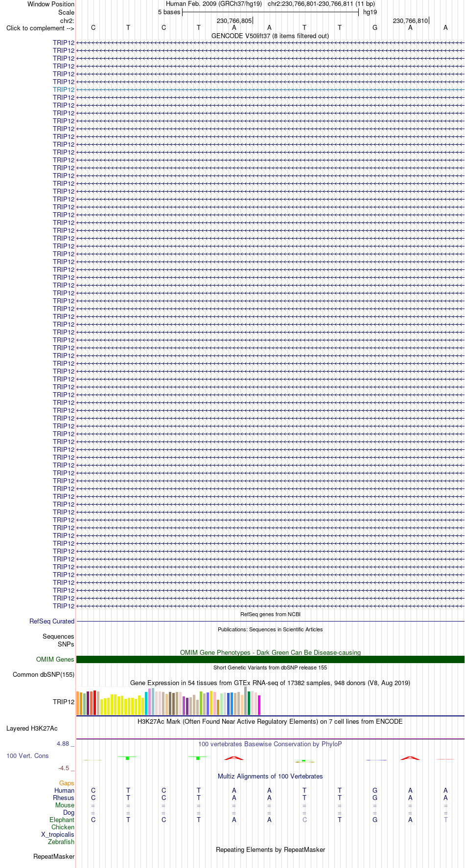Open the GENCODE V50lift37 track title
The width and height of the screenshot is (465, 868).
(270, 36)
